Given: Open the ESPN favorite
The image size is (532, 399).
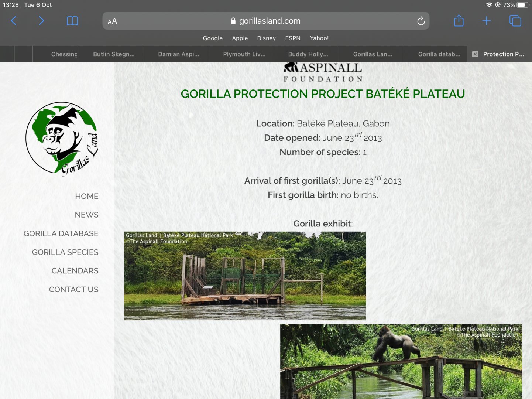Looking at the screenshot, I should click(x=292, y=38).
